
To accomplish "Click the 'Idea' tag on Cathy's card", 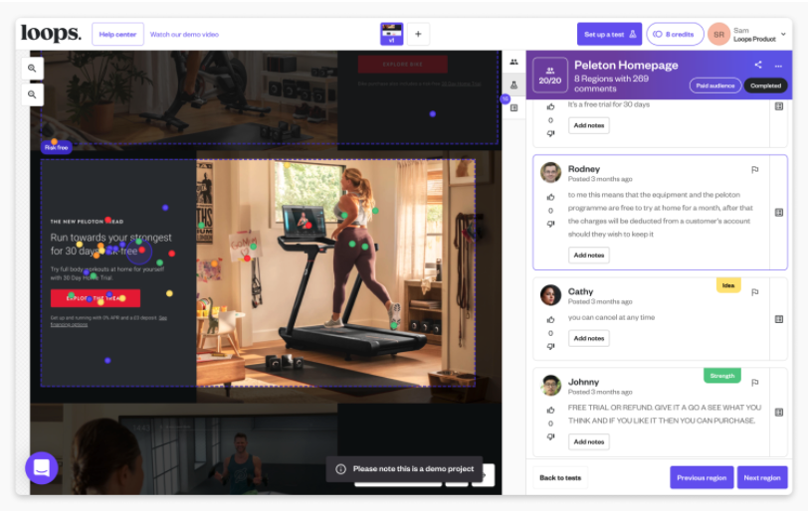I will click(x=728, y=285).
